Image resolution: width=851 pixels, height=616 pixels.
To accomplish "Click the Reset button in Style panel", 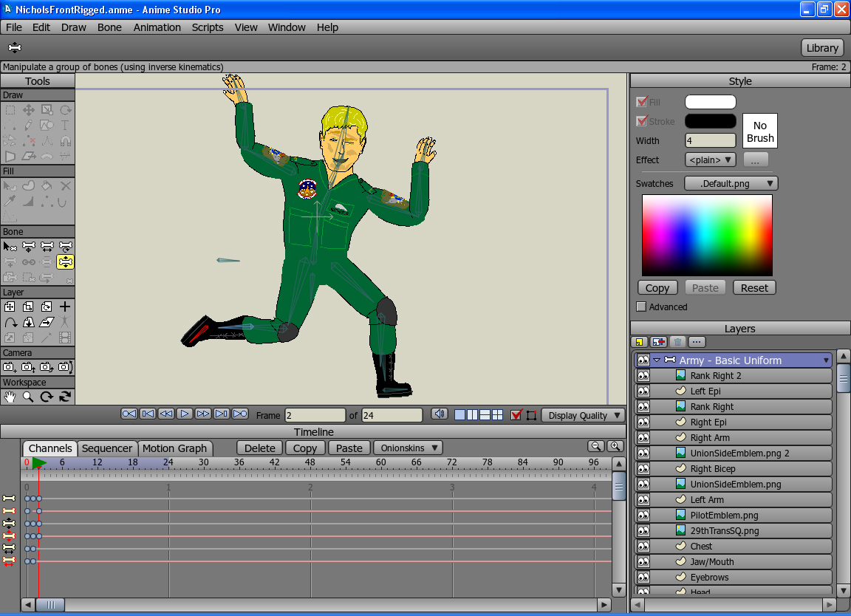I will click(754, 288).
